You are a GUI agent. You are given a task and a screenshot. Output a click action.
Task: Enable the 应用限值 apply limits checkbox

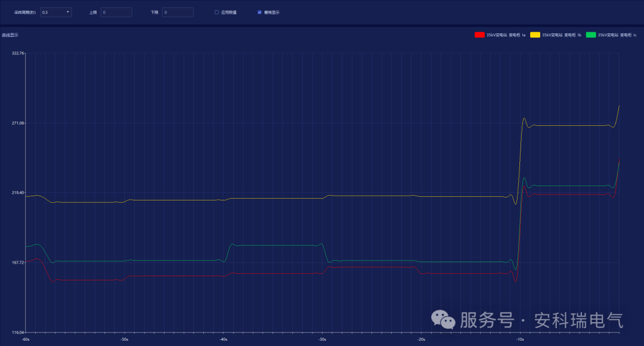tap(216, 13)
